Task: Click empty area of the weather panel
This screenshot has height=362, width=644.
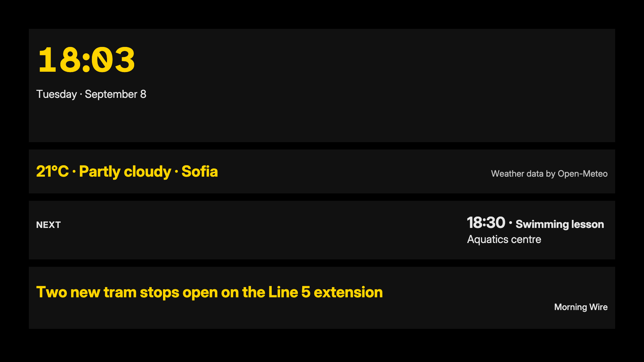Action: tap(352, 171)
